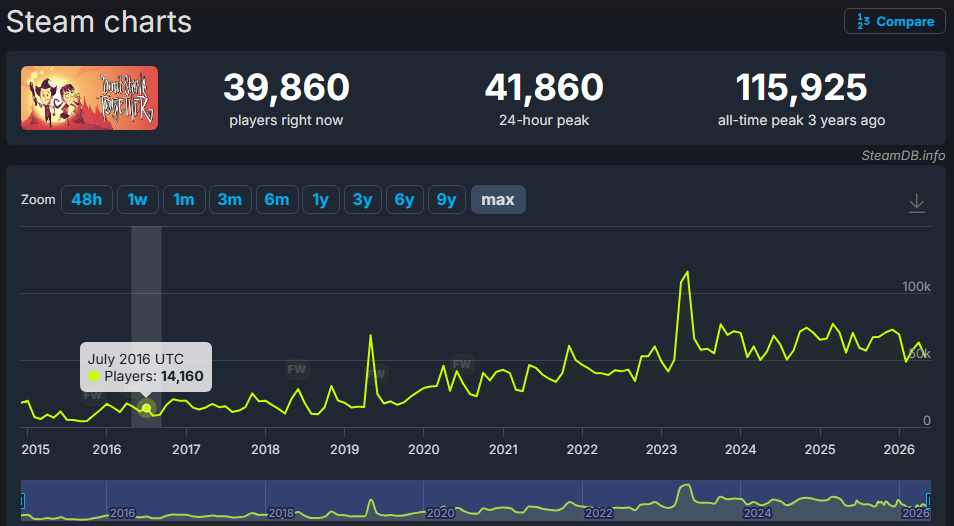The width and height of the screenshot is (954, 526).
Task: Click the 100k y-axis label
Action: point(916,286)
